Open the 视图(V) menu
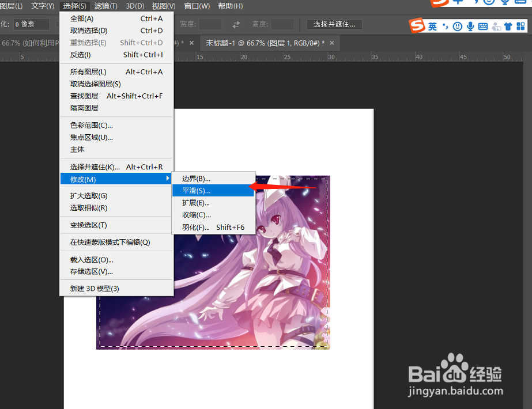This screenshot has height=409, width=532. (x=164, y=6)
